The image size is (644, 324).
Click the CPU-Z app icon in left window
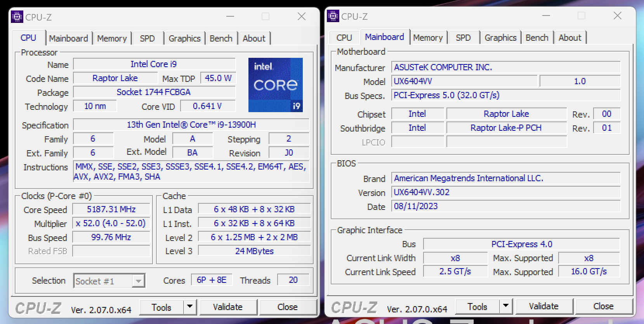click(17, 17)
